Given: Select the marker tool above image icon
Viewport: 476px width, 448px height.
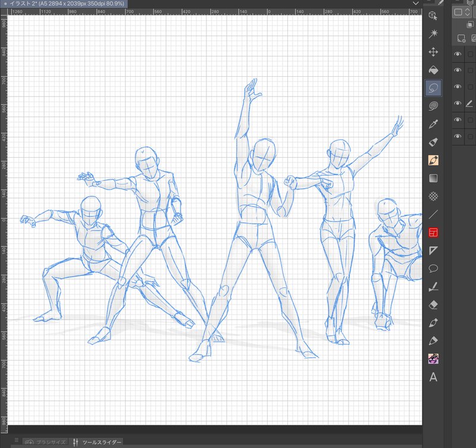Looking at the screenshot, I should [433, 341].
